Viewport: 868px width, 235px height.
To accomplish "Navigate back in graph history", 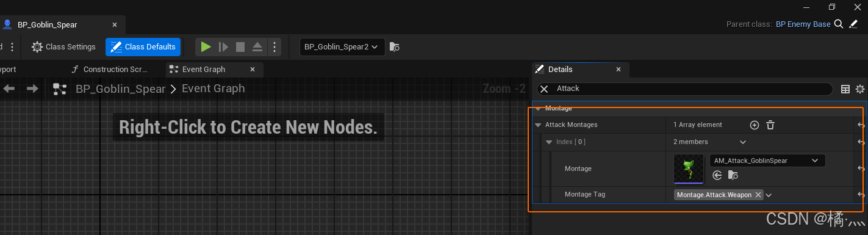I will point(9,89).
